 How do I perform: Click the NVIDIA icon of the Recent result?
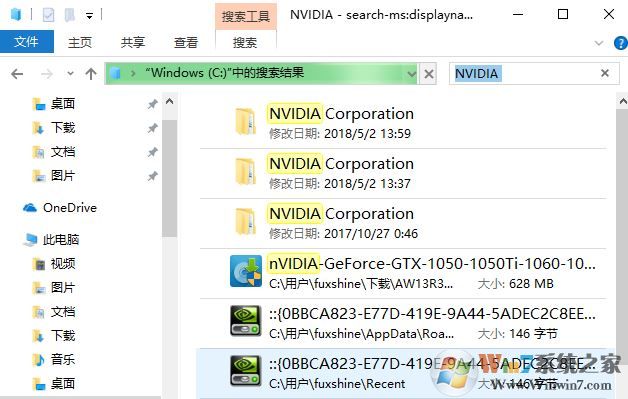[246, 371]
